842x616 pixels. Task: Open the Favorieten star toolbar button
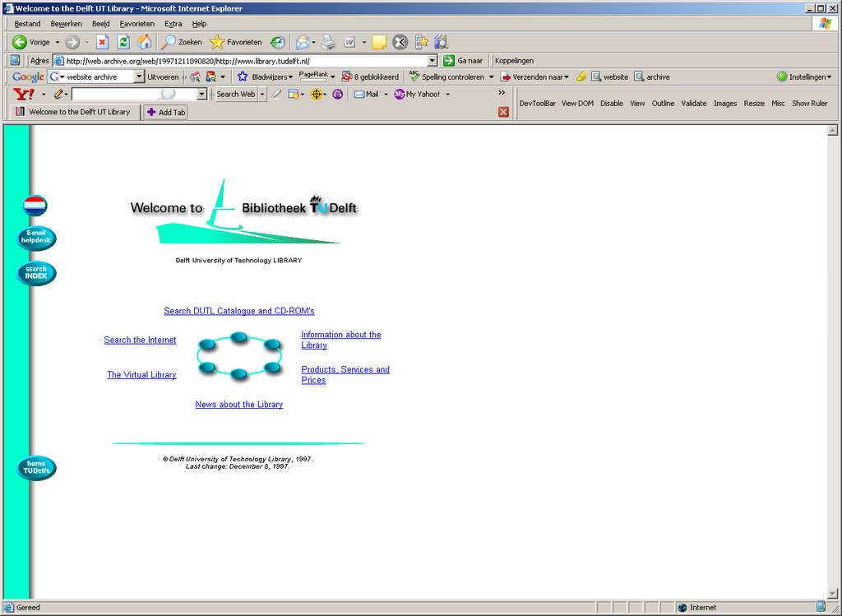pos(236,42)
